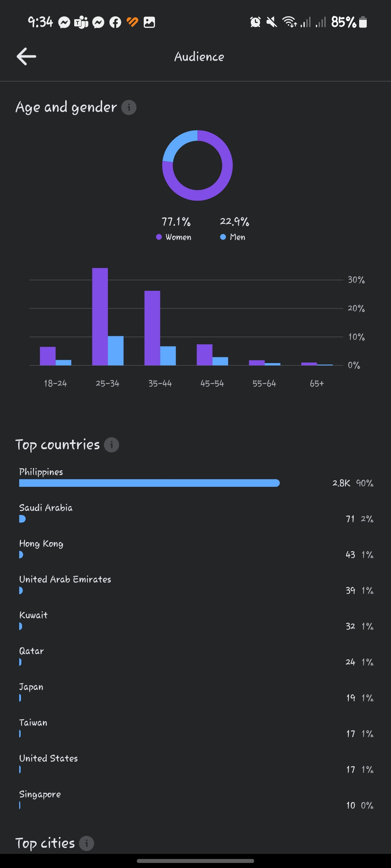Tap the bottom navigation gesture handle
The height and width of the screenshot is (868, 391).
pos(195,861)
